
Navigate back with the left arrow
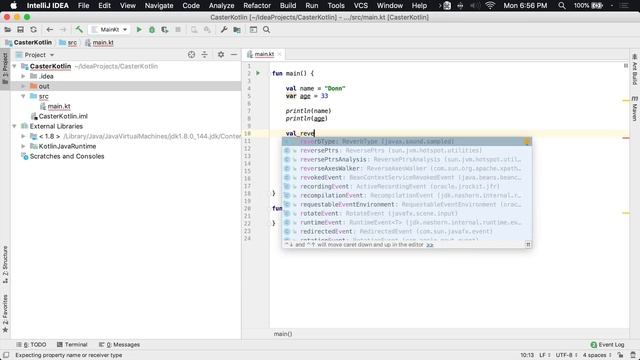pyautogui.click(x=50, y=29)
